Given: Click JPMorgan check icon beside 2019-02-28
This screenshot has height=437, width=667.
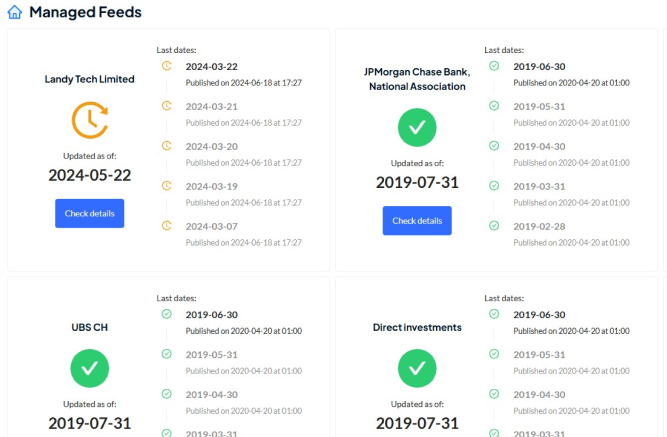Looking at the screenshot, I should (494, 226).
